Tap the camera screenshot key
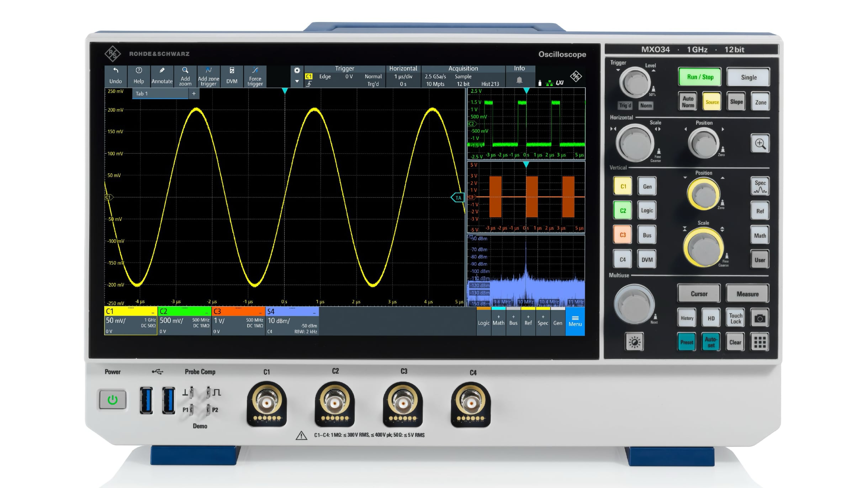868x488 pixels. 759,318
